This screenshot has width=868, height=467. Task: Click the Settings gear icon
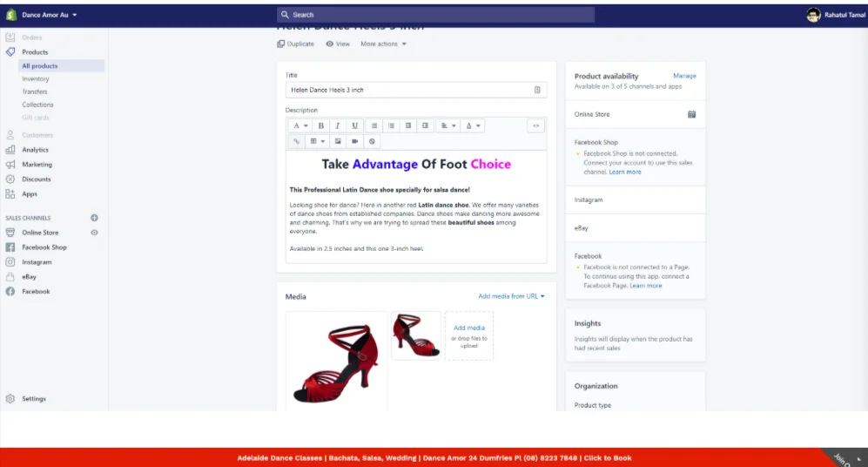tap(10, 398)
